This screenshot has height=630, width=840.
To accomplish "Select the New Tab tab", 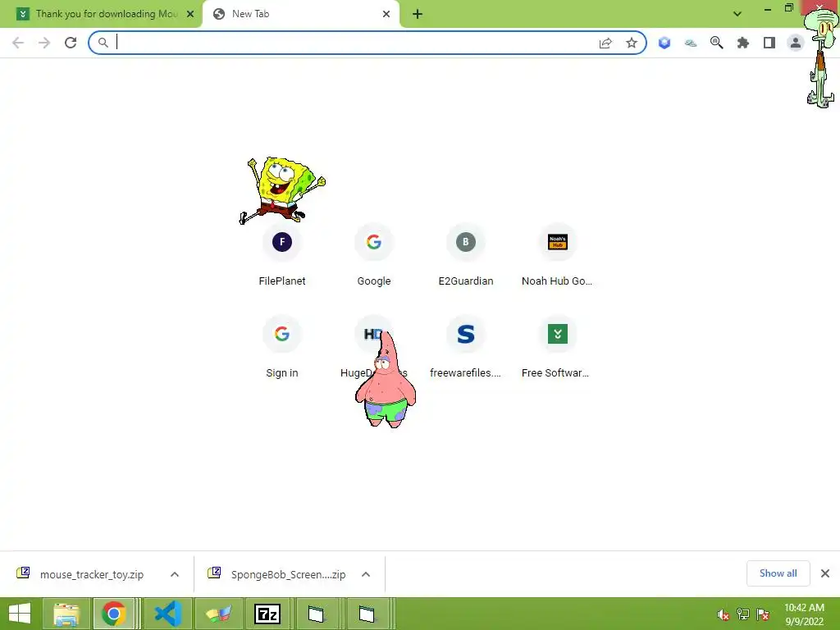I will pos(300,14).
